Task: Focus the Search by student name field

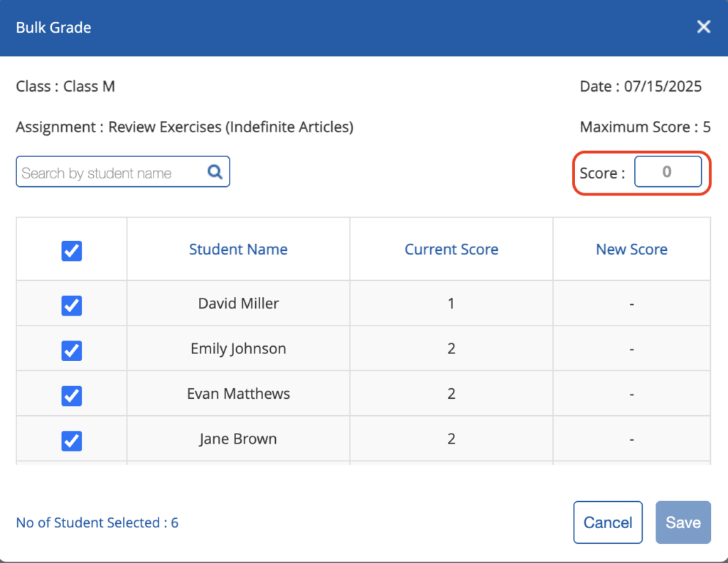Action: [122, 172]
